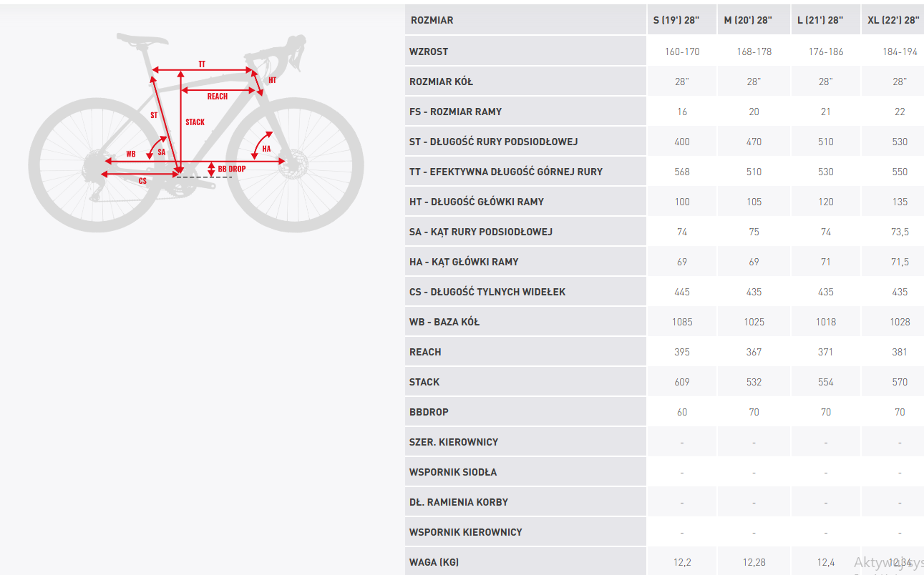Click the WB - BAZA KÓŁ row label
Image resolution: width=924 pixels, height=575 pixels.
[x=444, y=322]
